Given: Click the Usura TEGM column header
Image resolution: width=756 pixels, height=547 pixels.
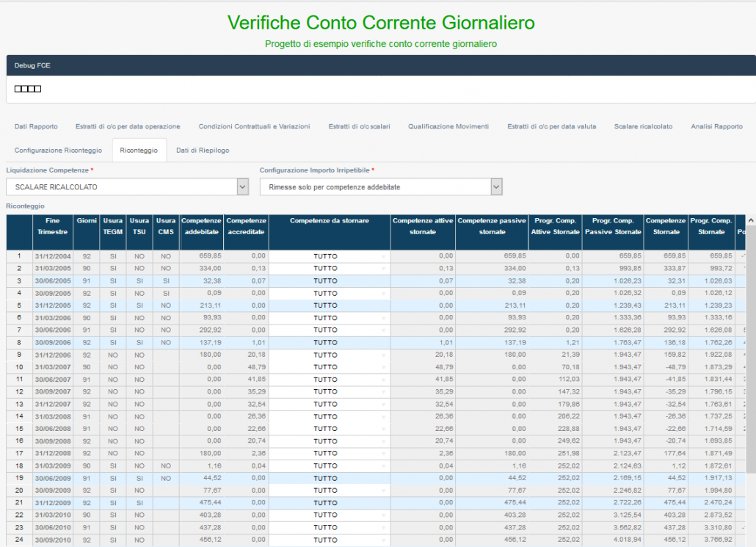Looking at the screenshot, I should (x=113, y=226).
